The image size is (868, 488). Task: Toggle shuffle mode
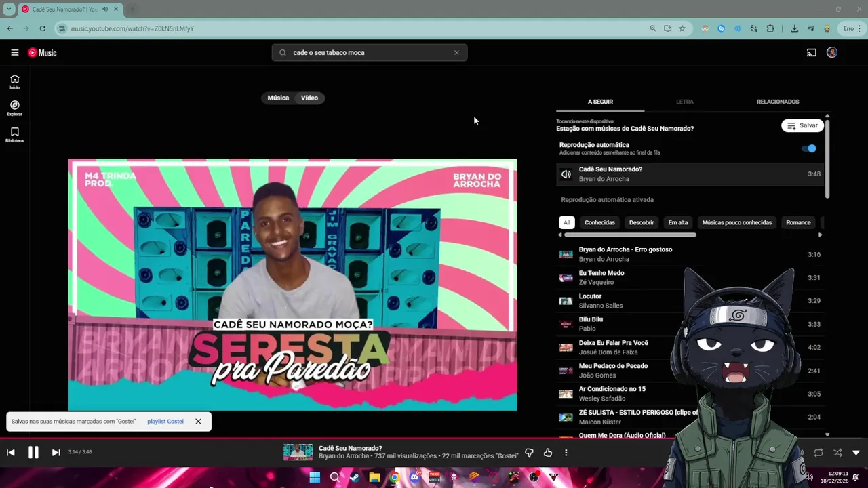837,453
